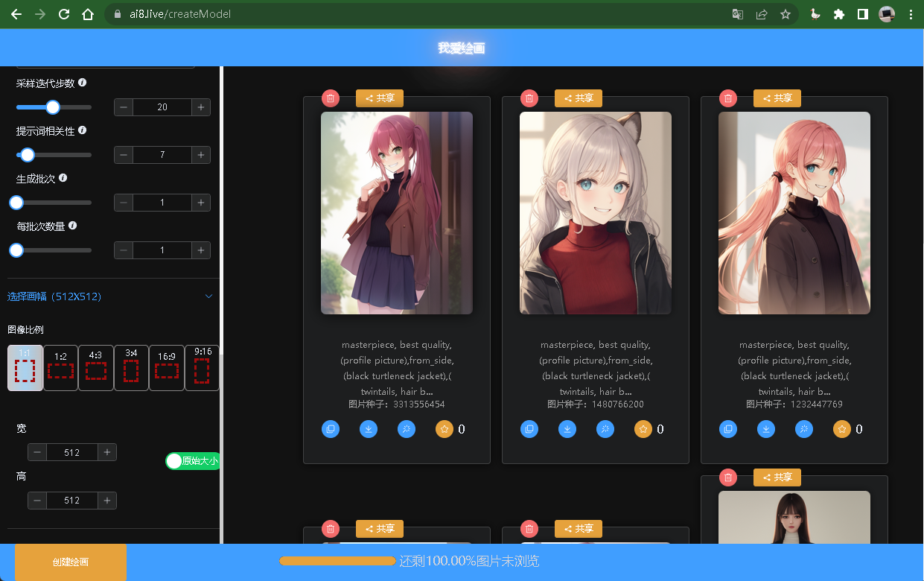Delete the image with seed 1480766200

click(x=529, y=98)
